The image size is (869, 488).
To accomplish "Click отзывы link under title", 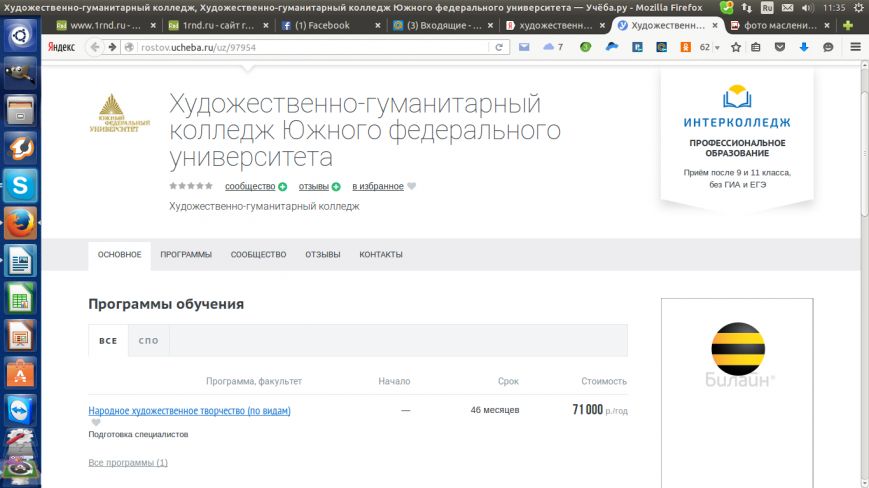I will [314, 186].
